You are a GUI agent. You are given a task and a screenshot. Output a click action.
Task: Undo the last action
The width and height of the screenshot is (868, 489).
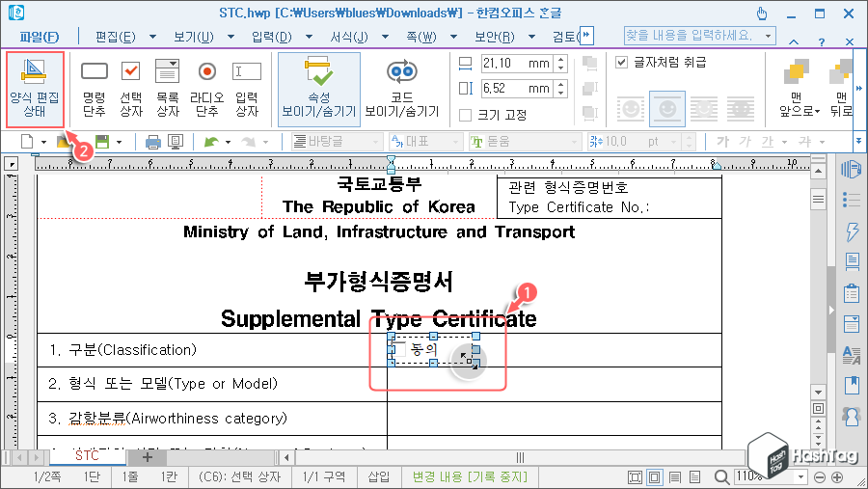211,143
